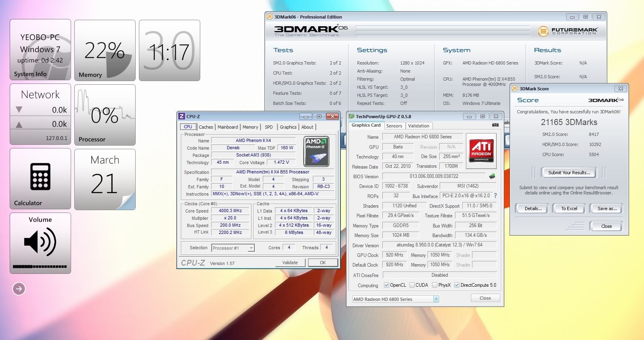The image size is (644, 340).
Task: Click the 3DMark06 title bar icon
Action: tap(270, 17)
